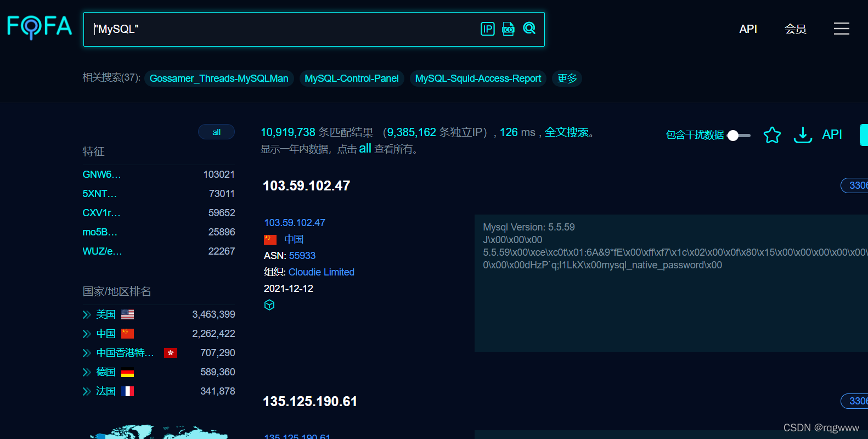Click the count 2,262,422

point(213,334)
